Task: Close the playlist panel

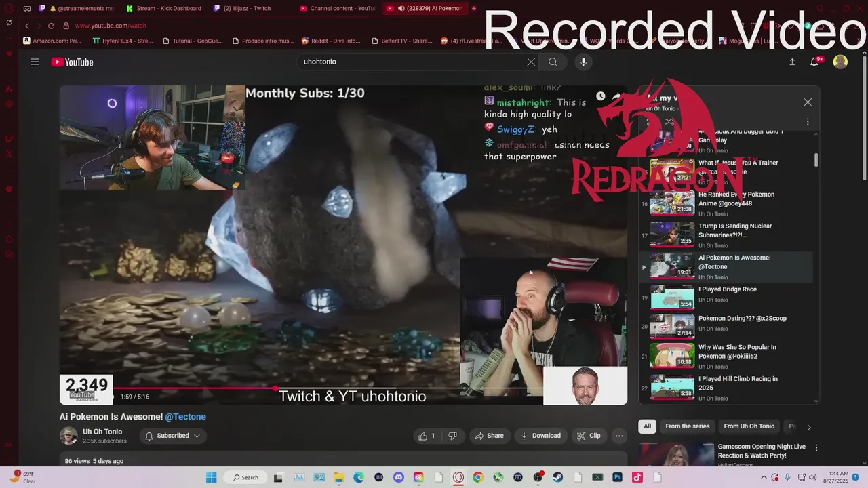Action: point(808,102)
